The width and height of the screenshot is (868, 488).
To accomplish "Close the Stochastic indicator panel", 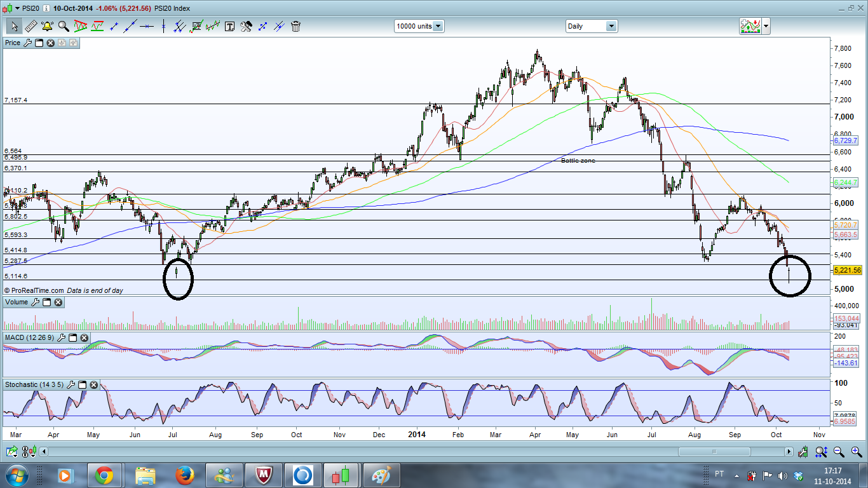I will click(x=94, y=384).
